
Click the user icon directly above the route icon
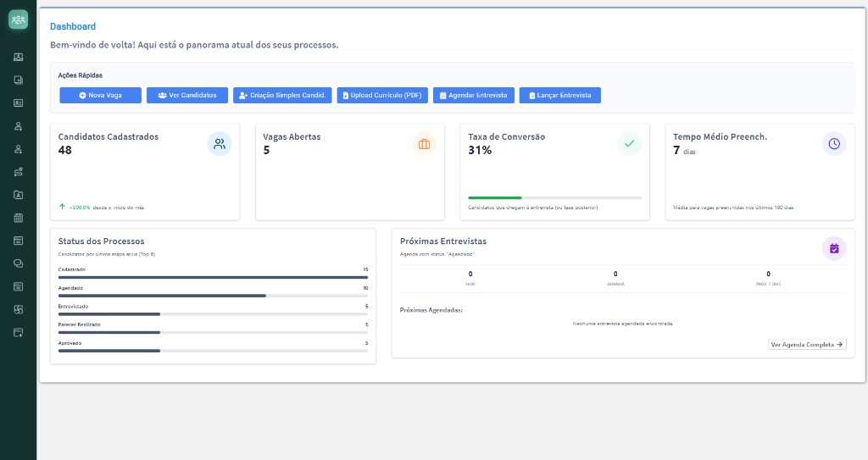[19, 149]
